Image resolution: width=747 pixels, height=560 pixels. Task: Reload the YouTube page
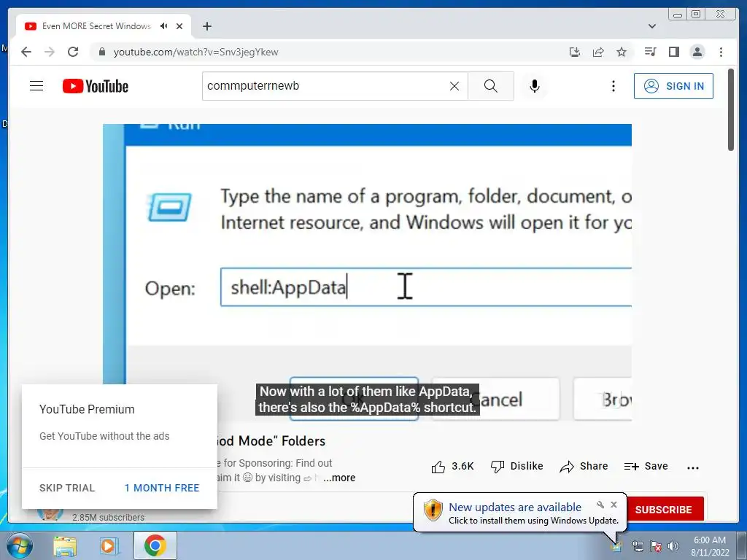point(73,52)
